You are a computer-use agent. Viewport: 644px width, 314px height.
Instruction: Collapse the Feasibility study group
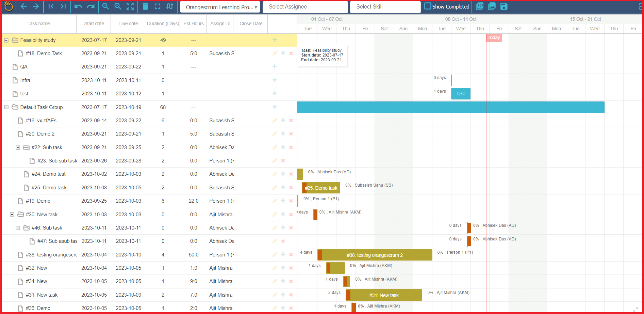tap(6, 40)
